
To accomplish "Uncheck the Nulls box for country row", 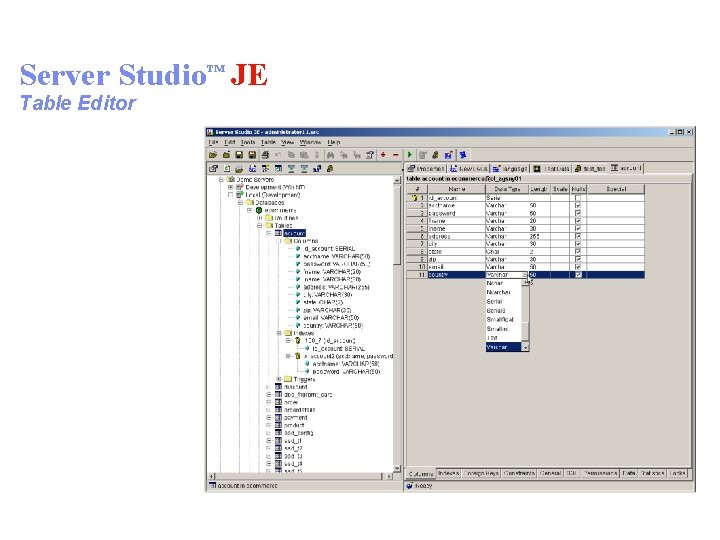I will coord(578,275).
